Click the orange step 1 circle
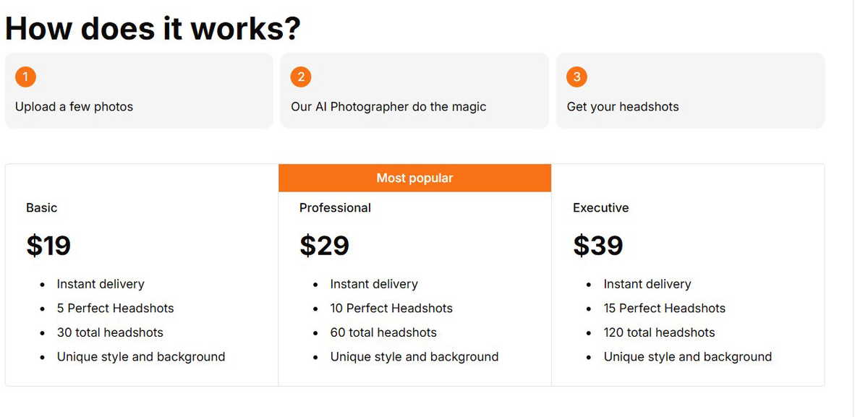This screenshot has width=868, height=417. pyautogui.click(x=25, y=77)
